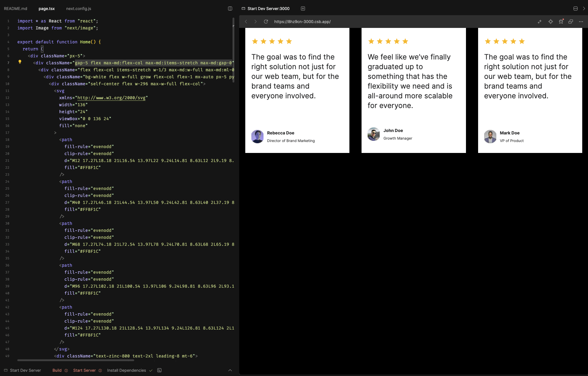
Task: Reload the browser preview page
Action: click(x=266, y=22)
